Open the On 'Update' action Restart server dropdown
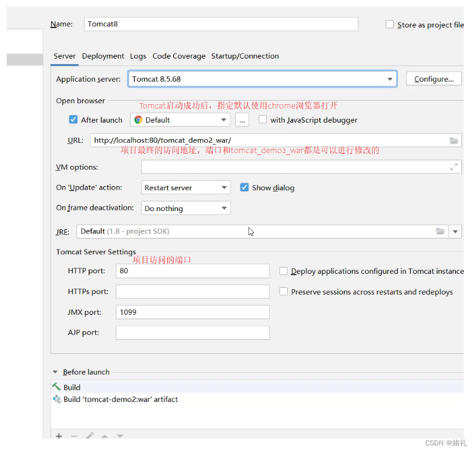Screen dimensions: 476x452 [x=186, y=187]
